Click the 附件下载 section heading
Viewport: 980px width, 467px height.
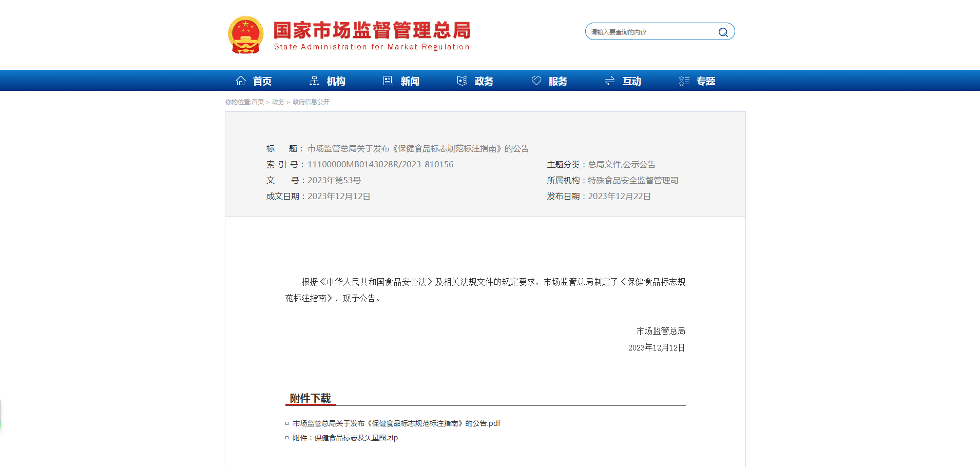310,397
